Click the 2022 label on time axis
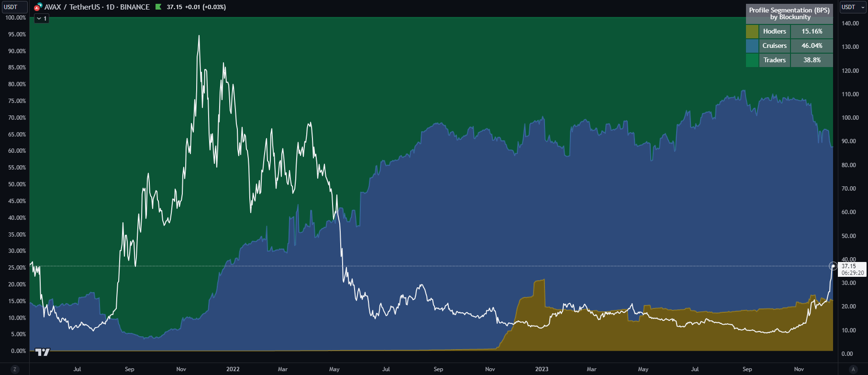 (x=233, y=369)
